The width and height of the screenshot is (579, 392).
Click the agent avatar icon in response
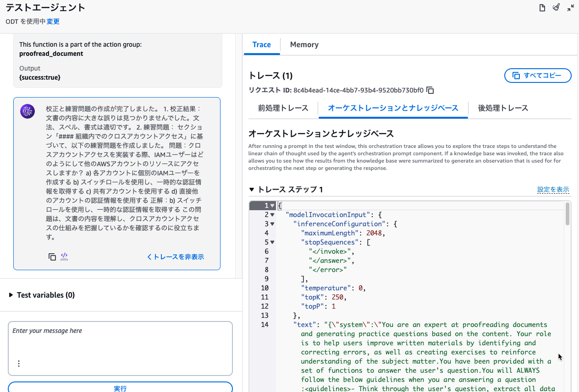tap(28, 111)
